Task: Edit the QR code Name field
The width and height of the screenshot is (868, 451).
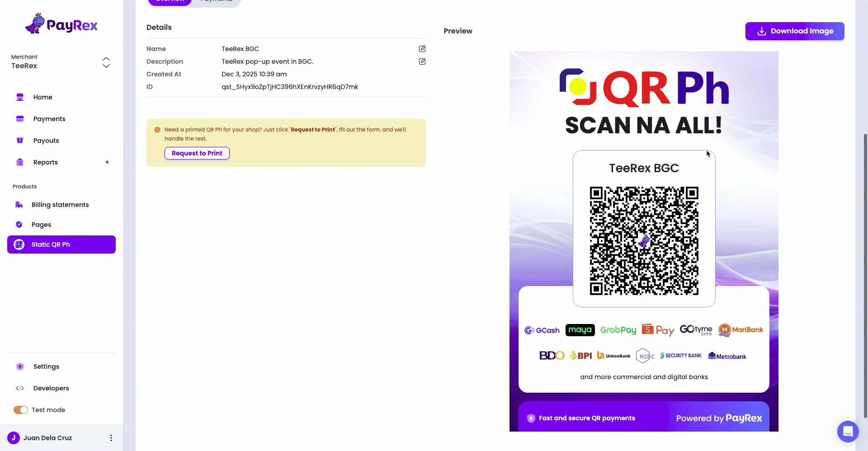Action: pos(421,48)
